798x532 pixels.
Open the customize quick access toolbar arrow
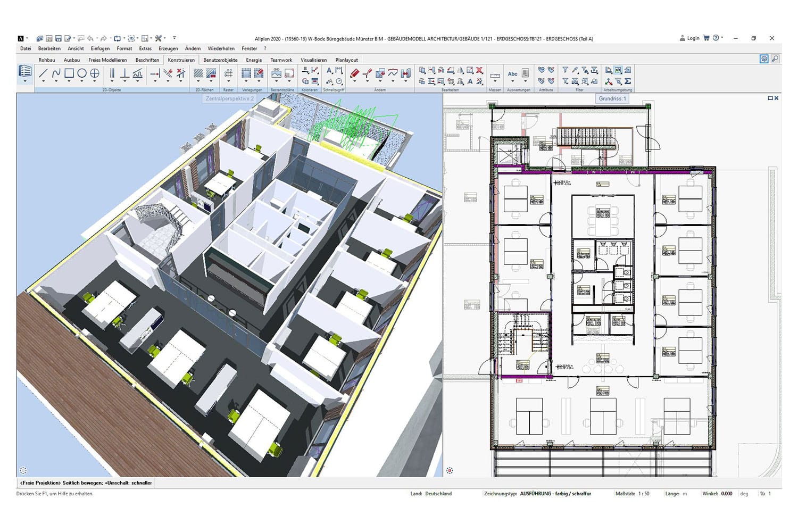click(174, 38)
